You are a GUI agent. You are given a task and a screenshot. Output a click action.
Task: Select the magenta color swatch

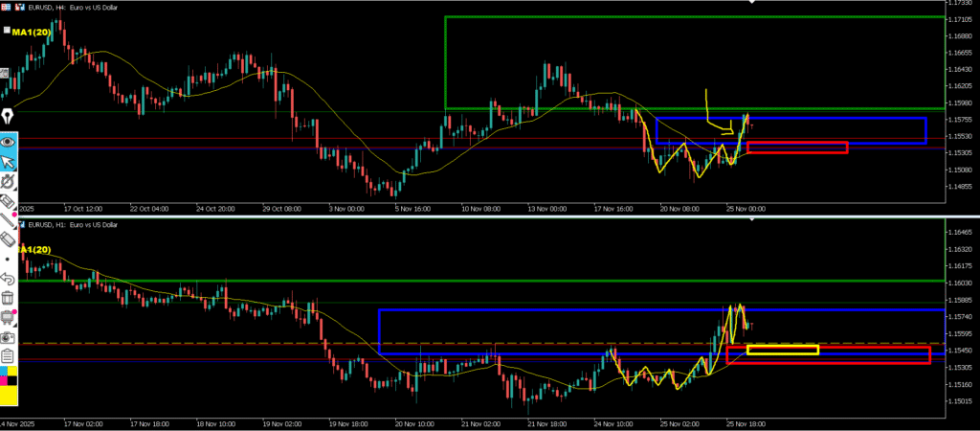pyautogui.click(x=4, y=380)
